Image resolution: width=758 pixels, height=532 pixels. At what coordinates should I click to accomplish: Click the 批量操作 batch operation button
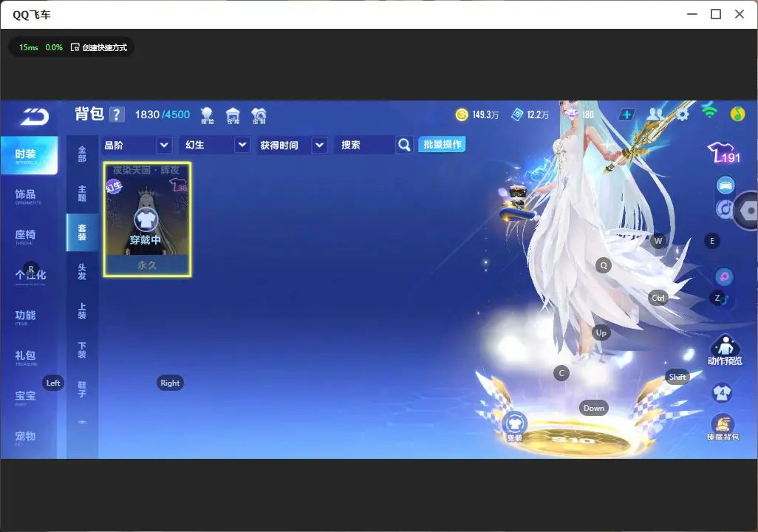(442, 145)
